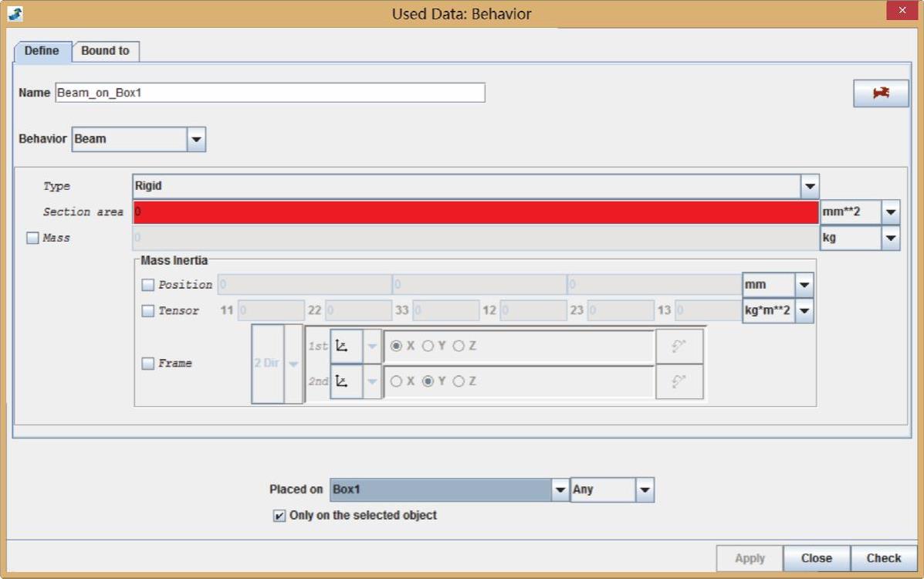Enable the Position checkbox in Mass Inertia
The width and height of the screenshot is (924, 579).
click(148, 285)
